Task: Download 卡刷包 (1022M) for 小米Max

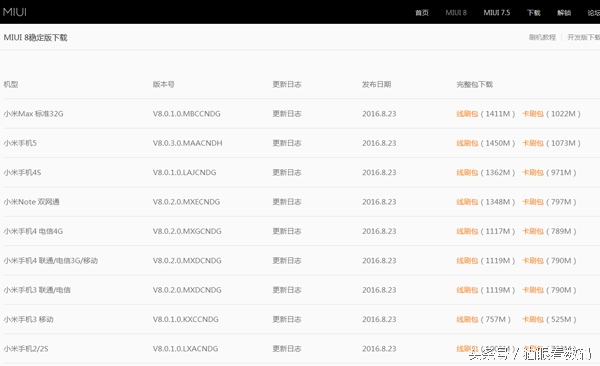Action: [x=533, y=114]
